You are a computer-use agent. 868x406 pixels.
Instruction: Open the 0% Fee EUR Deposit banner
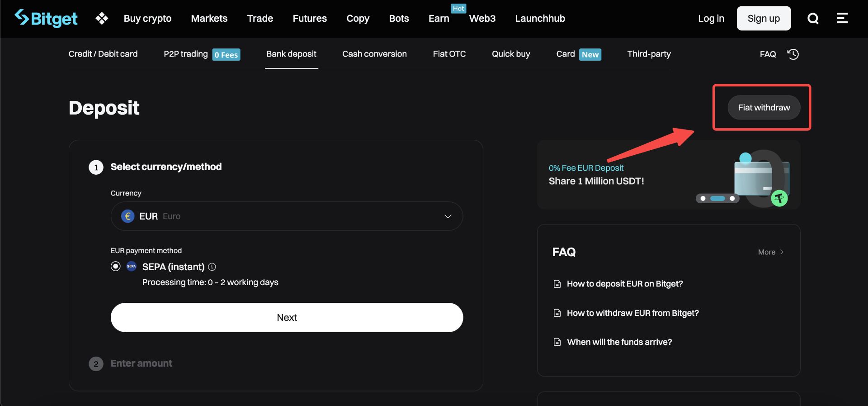596,175
